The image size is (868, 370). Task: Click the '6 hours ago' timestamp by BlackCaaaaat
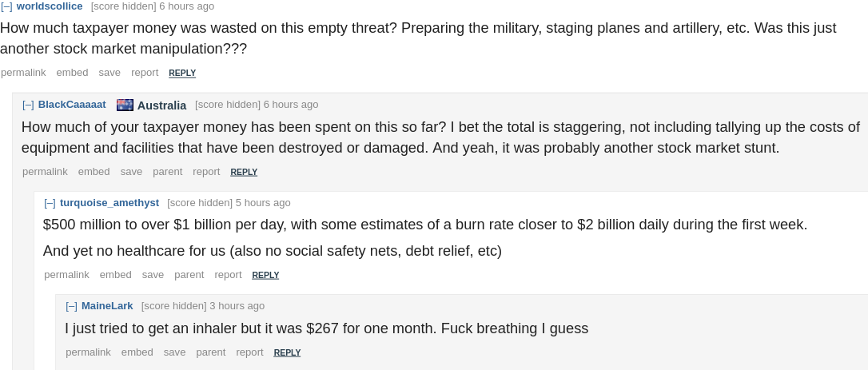click(291, 105)
